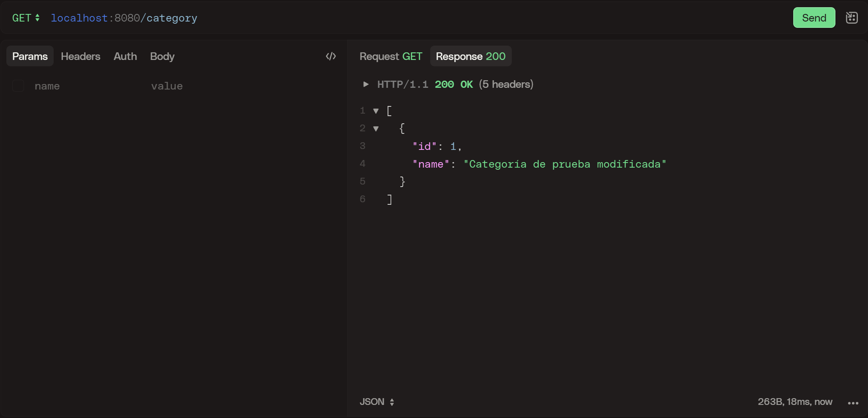The image size is (868, 418).
Task: Open the JSON response format selector
Action: click(377, 402)
